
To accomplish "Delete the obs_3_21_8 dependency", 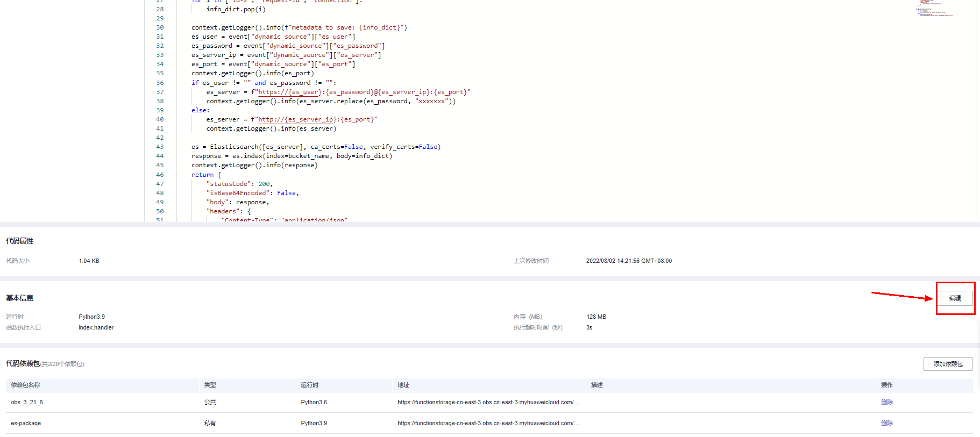I will point(886,402).
